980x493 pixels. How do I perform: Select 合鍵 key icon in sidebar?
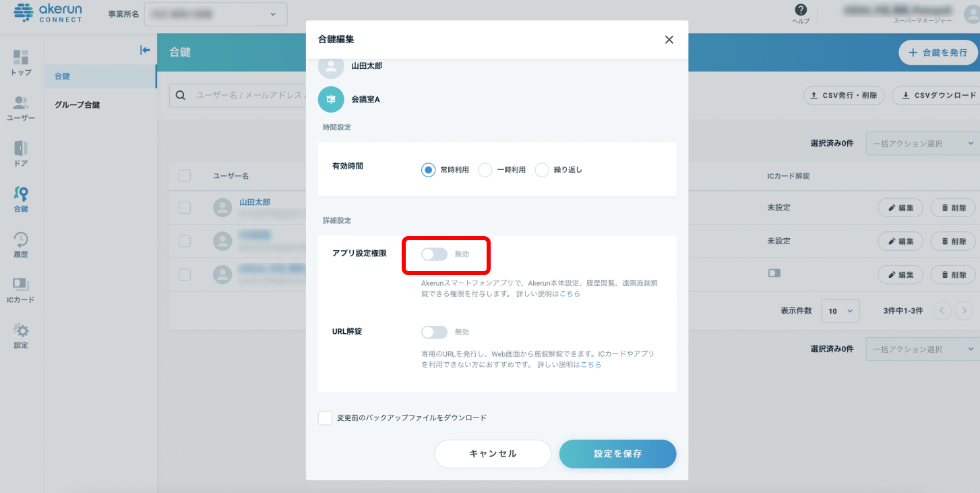tap(21, 200)
